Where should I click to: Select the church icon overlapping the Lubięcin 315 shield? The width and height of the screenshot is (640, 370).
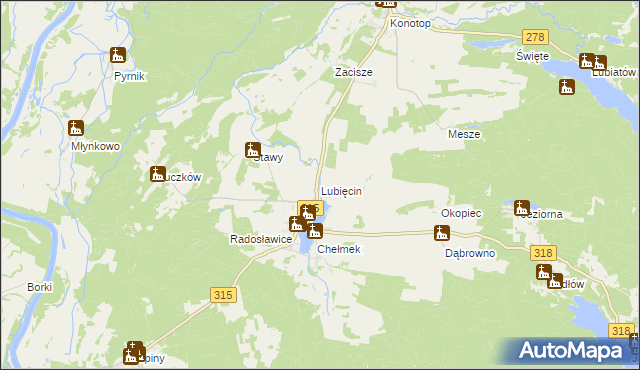click(x=308, y=213)
